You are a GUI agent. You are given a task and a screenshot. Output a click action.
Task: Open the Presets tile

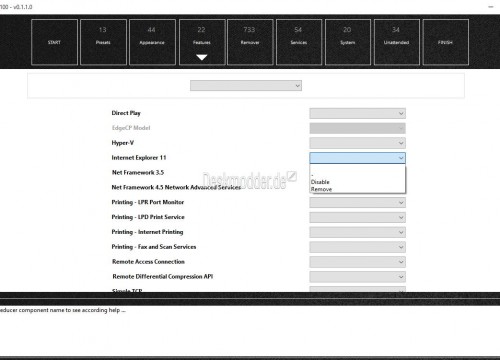coord(103,42)
